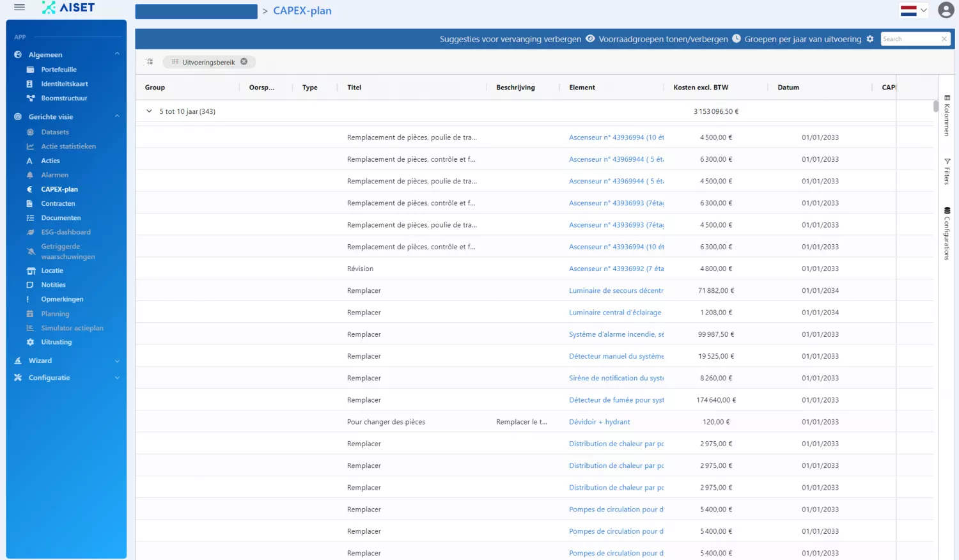The width and height of the screenshot is (959, 560).
Task: Open link Dévidoir + hydrant
Action: [599, 422]
